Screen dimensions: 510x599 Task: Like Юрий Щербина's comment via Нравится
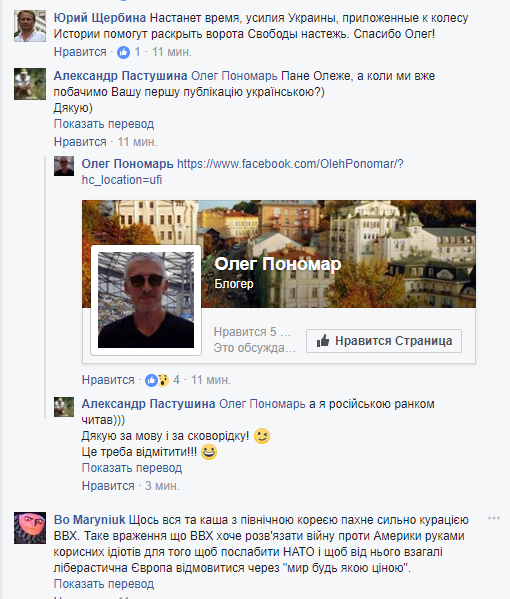[80, 52]
